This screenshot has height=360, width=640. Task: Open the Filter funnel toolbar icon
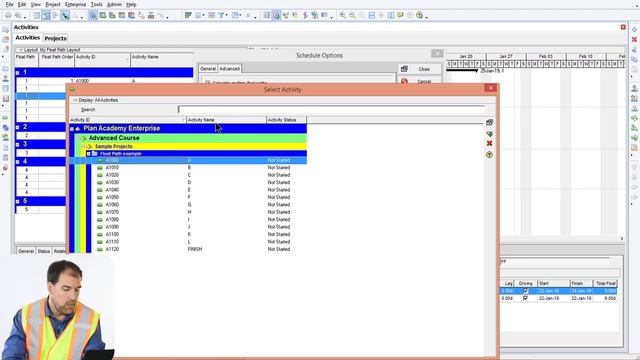(221, 15)
